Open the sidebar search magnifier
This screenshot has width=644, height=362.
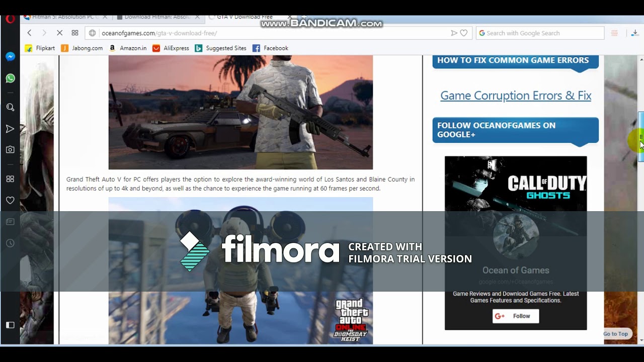[10, 107]
